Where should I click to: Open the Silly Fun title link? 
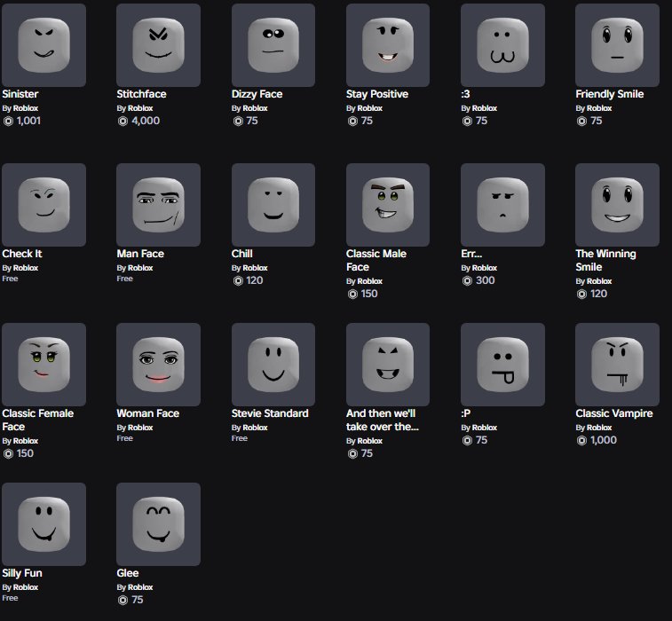pyautogui.click(x=22, y=573)
